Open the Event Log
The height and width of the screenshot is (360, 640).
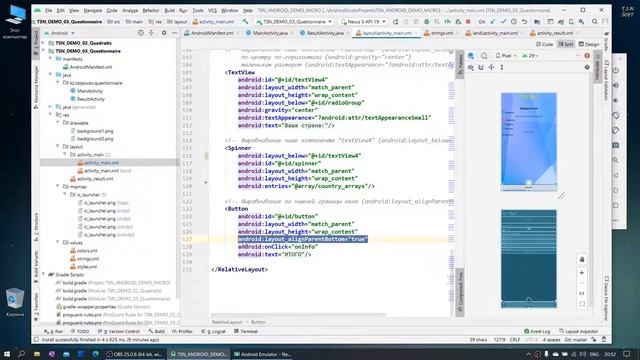tap(537, 331)
